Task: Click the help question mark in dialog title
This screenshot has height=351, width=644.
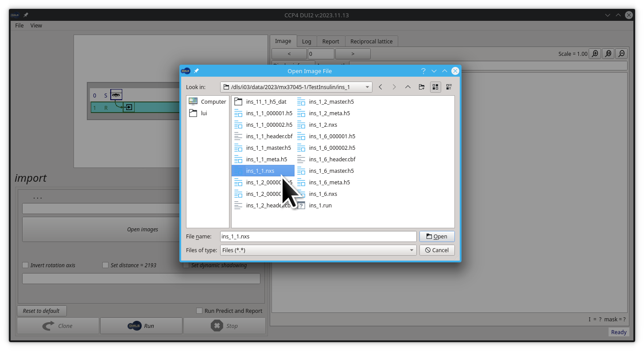Action: (x=423, y=71)
